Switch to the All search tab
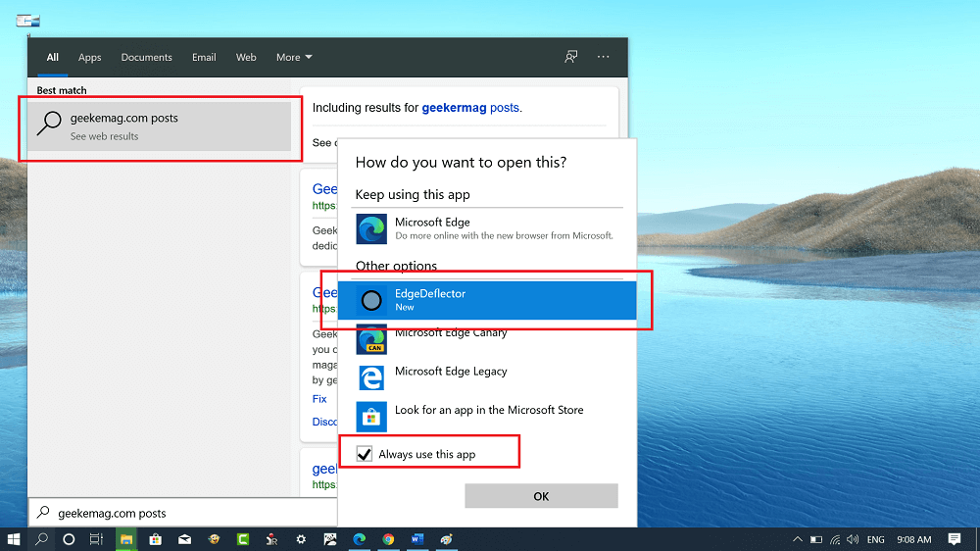980x551 pixels. click(x=53, y=57)
